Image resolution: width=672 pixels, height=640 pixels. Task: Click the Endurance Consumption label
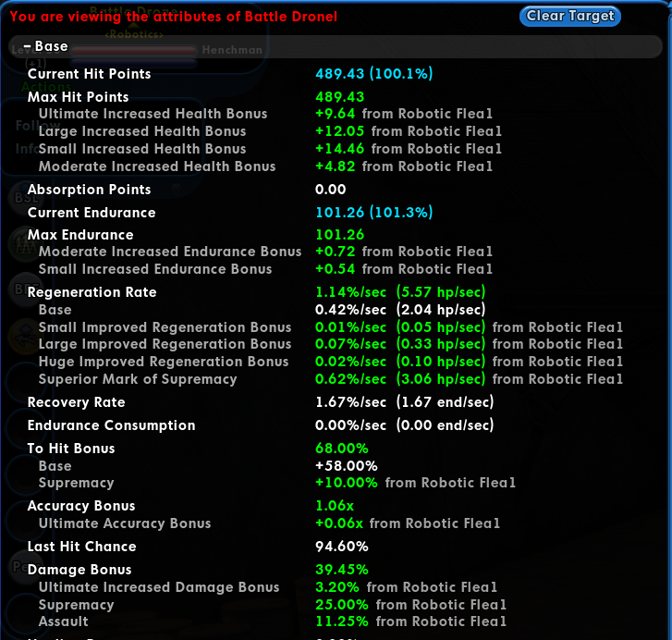(112, 425)
